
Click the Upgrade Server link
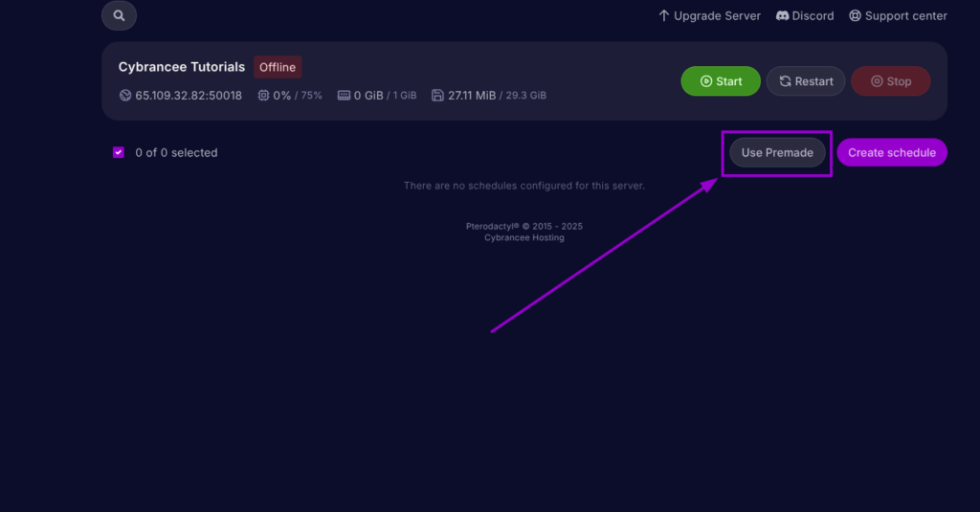pos(709,15)
